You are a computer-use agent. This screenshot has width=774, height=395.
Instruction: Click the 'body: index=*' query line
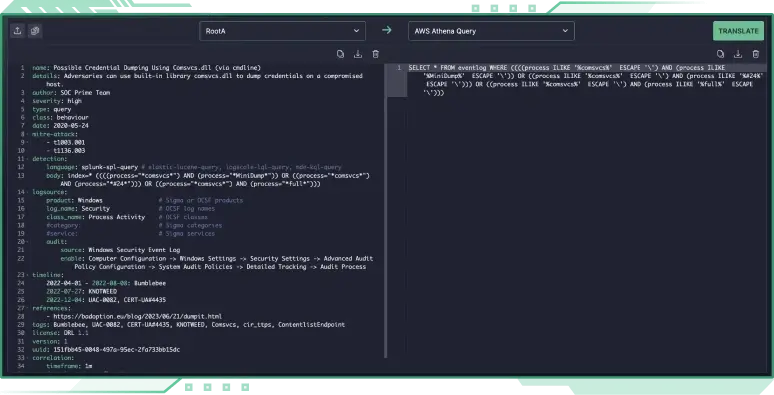208,180
